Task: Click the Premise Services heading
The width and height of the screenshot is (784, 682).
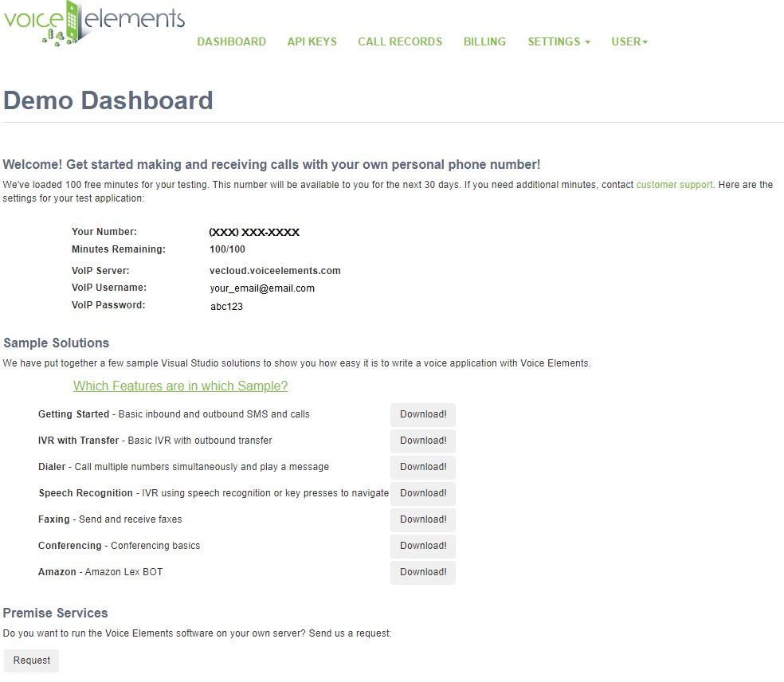Action: [x=55, y=613]
